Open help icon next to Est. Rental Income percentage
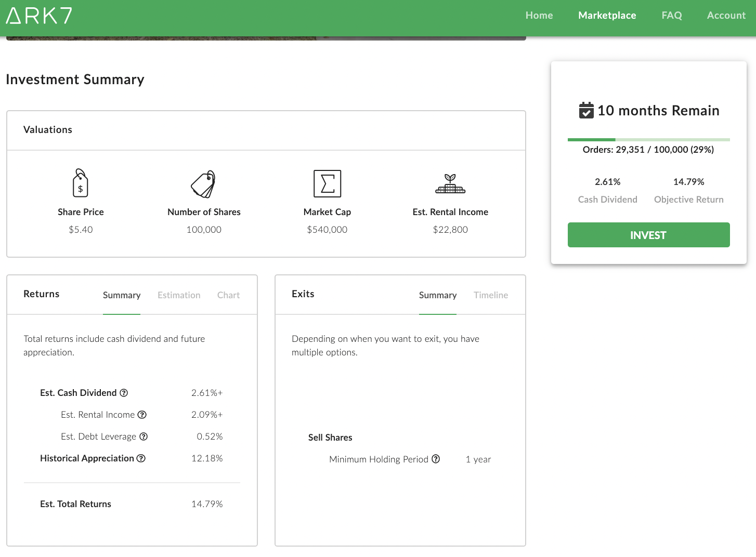This screenshot has width=756, height=557. coord(142,415)
